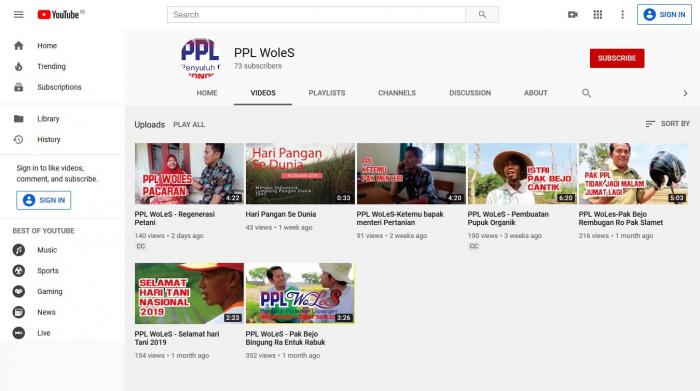Open the Pak PPL Tidak Jadi Malam Jumat thumbnail
Screen dimensions: 700x391
pos(633,174)
